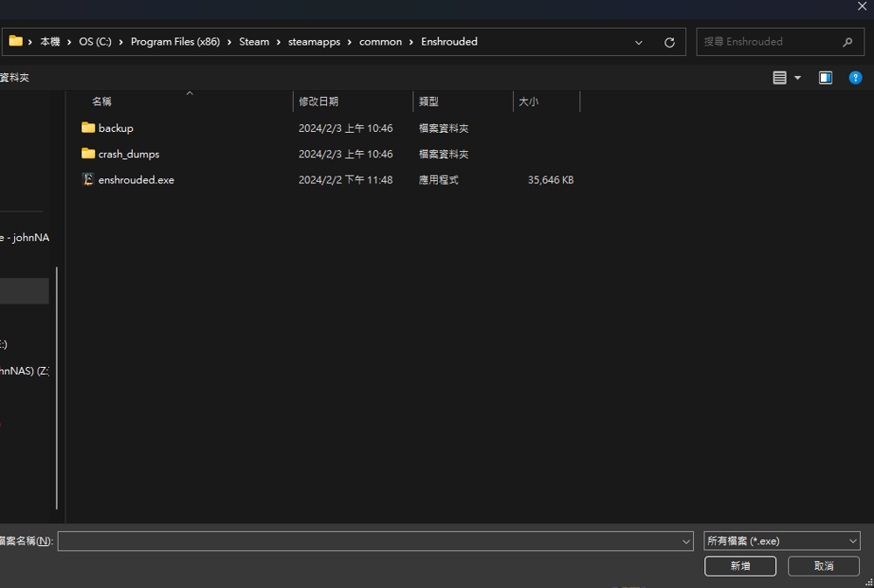The width and height of the screenshot is (874, 588).
Task: Open the backup folder
Action: pyautogui.click(x=114, y=128)
